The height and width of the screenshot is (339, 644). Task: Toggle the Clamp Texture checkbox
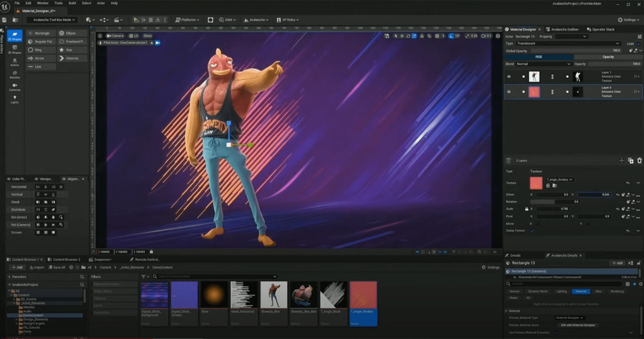(532, 231)
